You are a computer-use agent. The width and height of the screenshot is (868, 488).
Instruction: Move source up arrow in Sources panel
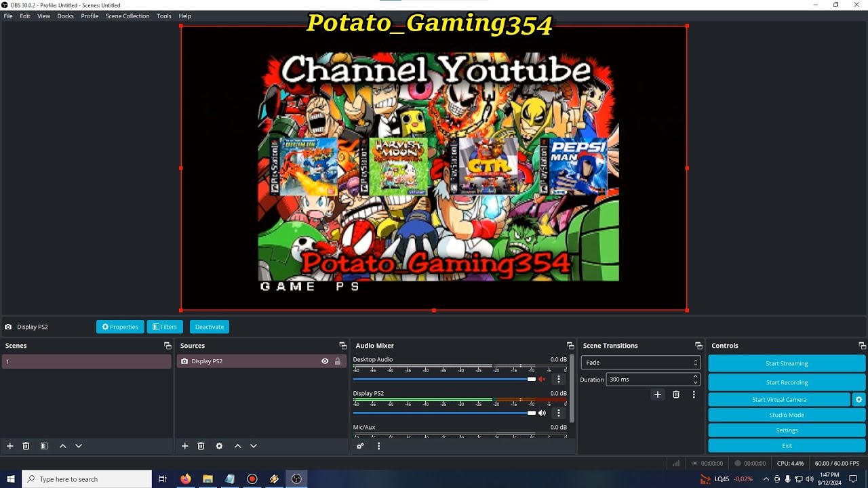[x=237, y=446]
